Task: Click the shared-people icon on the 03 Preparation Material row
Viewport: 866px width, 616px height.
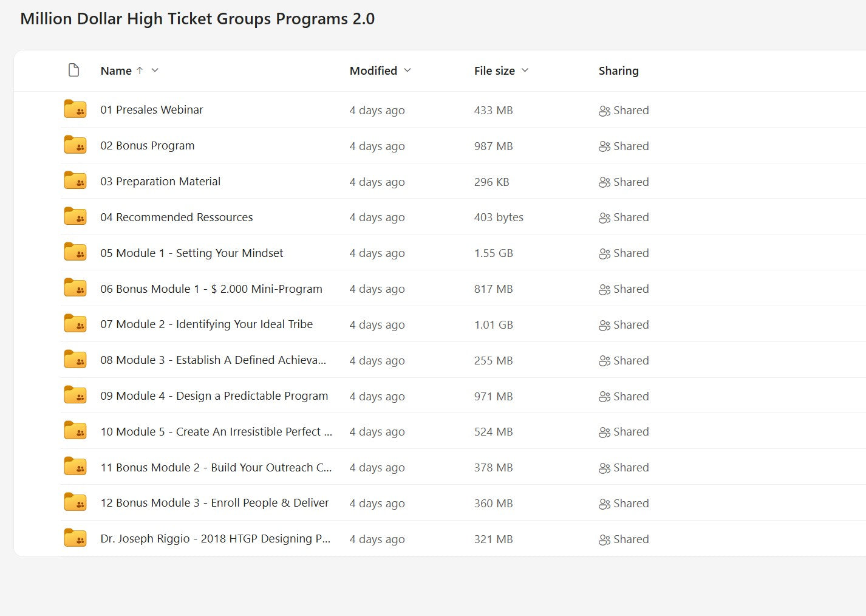Action: pyautogui.click(x=604, y=181)
